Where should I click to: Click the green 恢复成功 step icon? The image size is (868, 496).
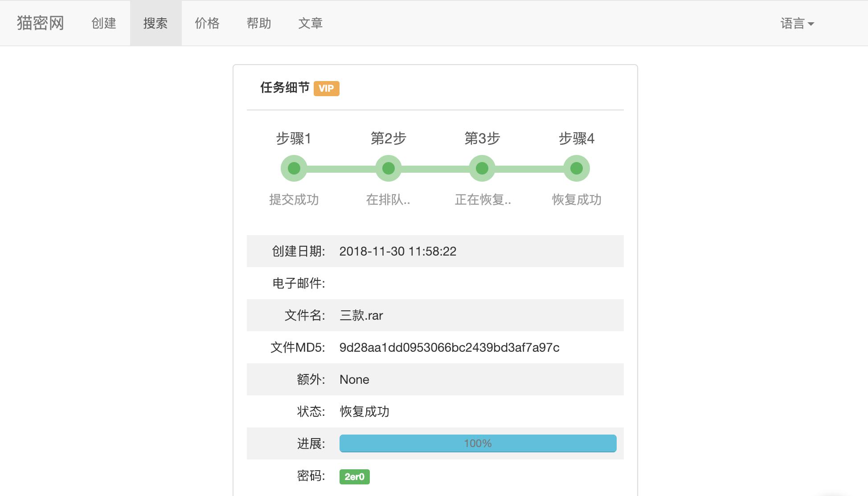click(x=577, y=168)
